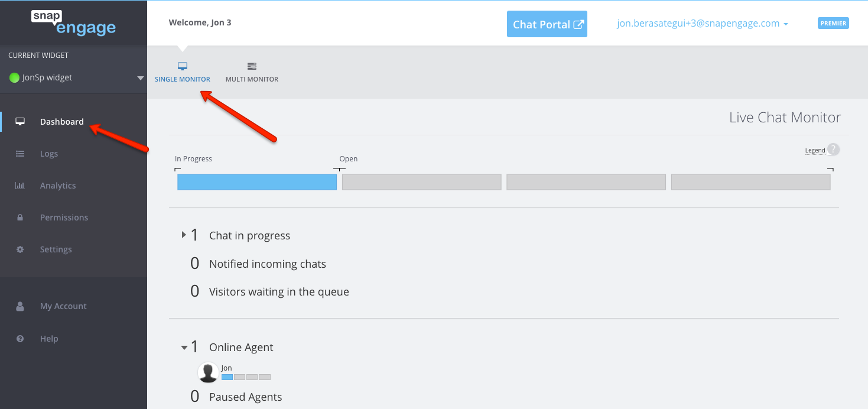Collapse the Online Agent section
The height and width of the screenshot is (409, 868).
(184, 348)
